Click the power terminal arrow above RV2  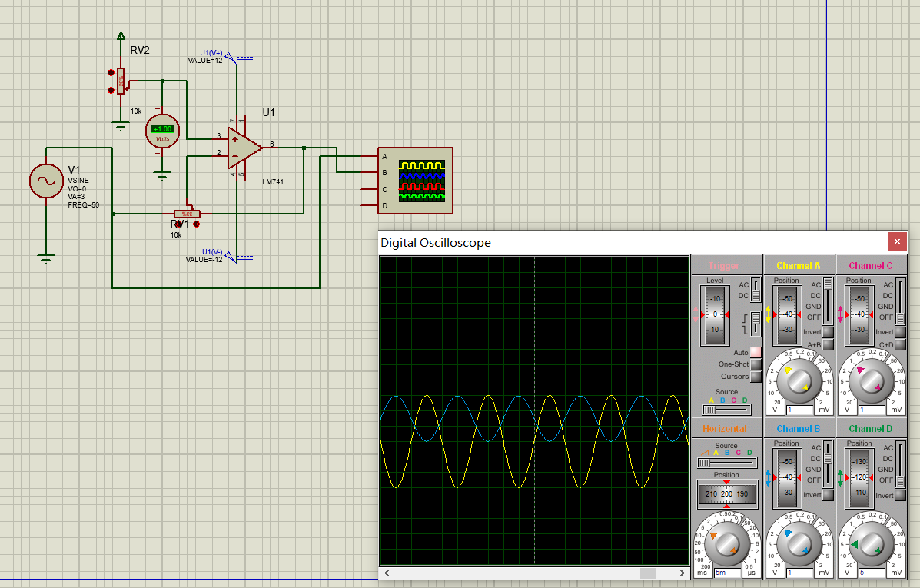point(121,36)
